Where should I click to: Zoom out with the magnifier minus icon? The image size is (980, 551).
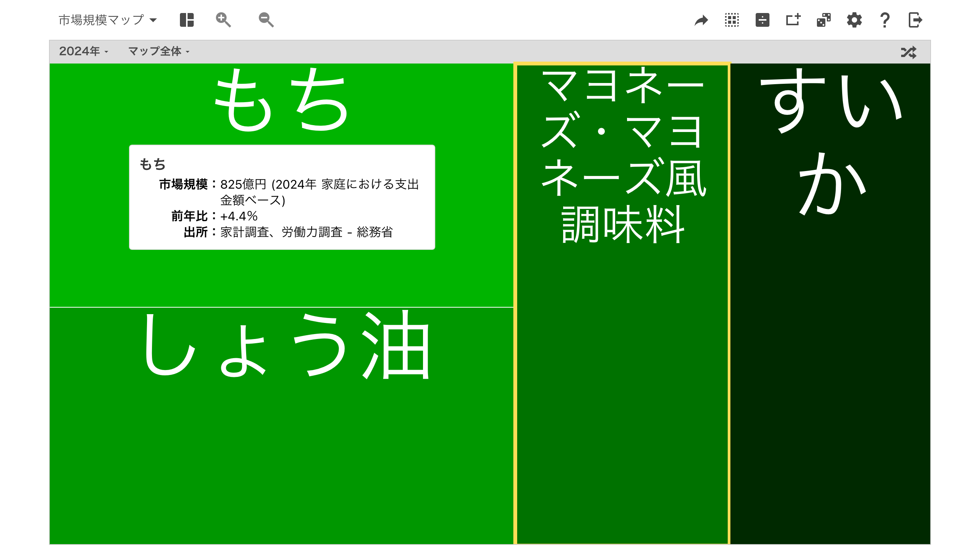point(266,20)
